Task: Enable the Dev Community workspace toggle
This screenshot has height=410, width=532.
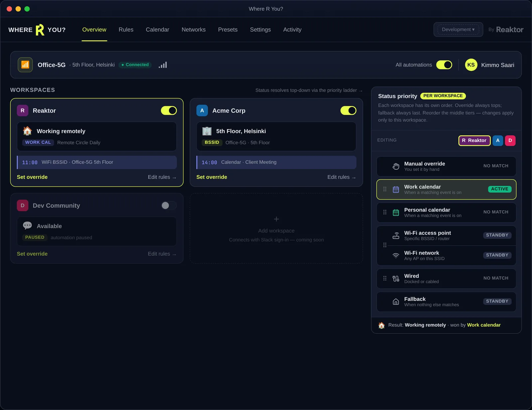Action: 169,206
